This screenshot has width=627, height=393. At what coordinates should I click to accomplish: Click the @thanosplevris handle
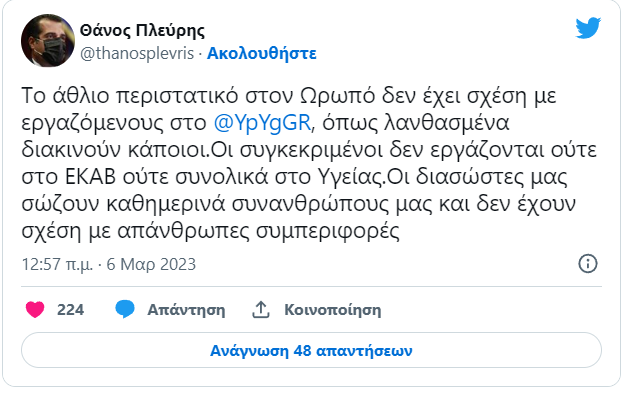[x=137, y=53]
